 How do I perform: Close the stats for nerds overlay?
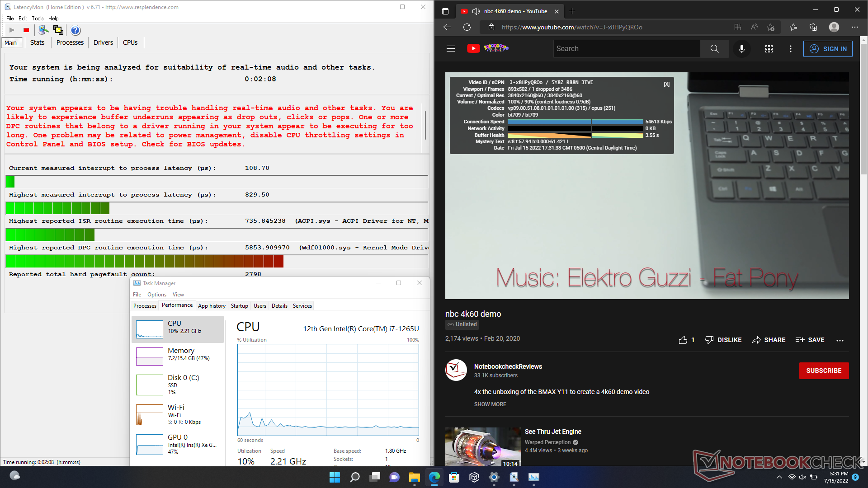tap(666, 84)
